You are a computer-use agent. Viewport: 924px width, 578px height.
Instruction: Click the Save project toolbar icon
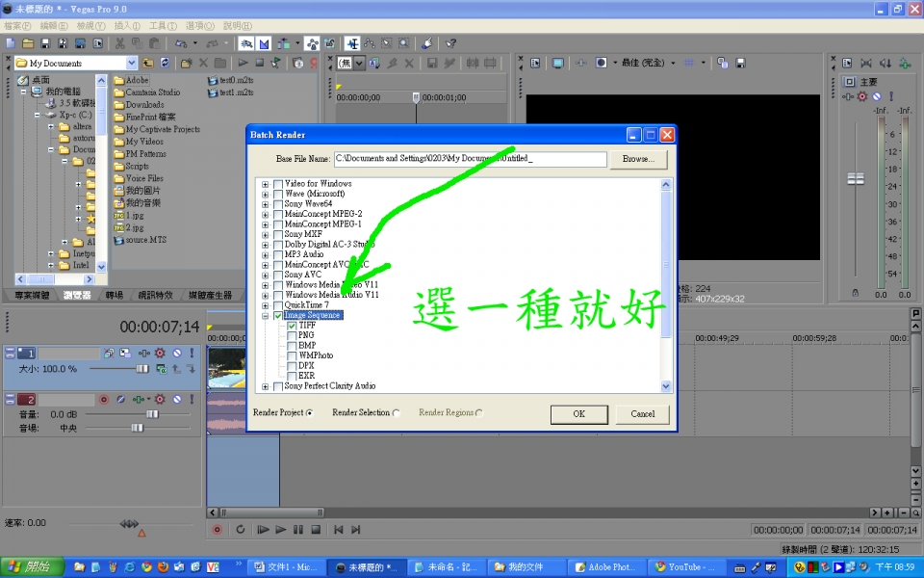coord(44,43)
